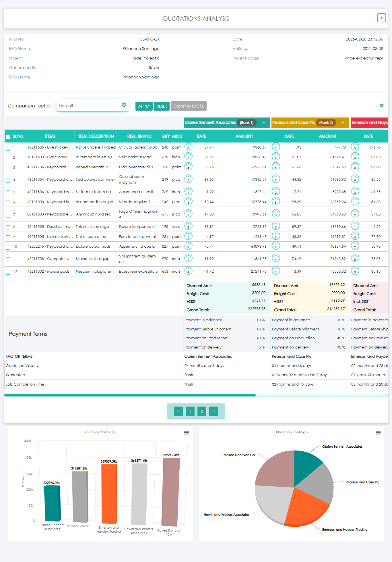Click the orange Emerson and Hayden bar

click(109, 494)
